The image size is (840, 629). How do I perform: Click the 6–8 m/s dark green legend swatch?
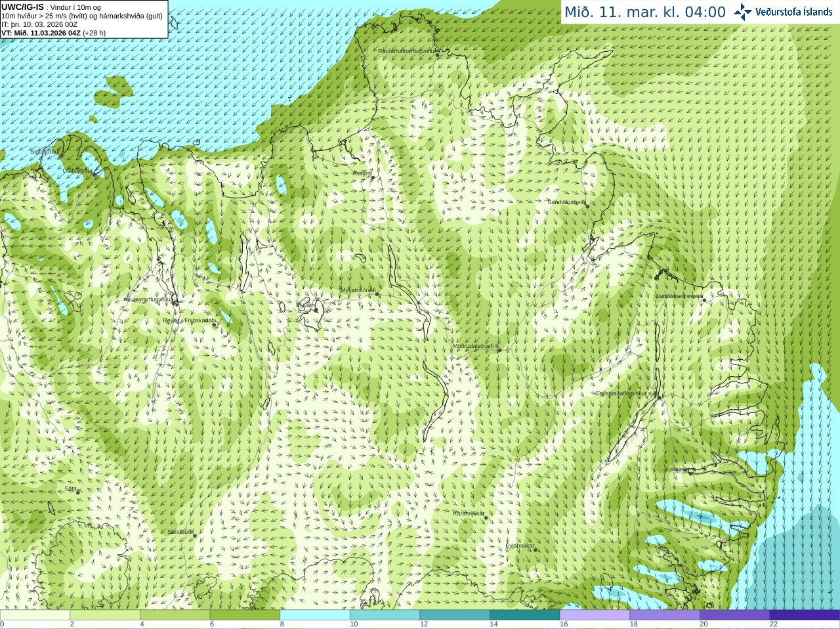coord(245,615)
